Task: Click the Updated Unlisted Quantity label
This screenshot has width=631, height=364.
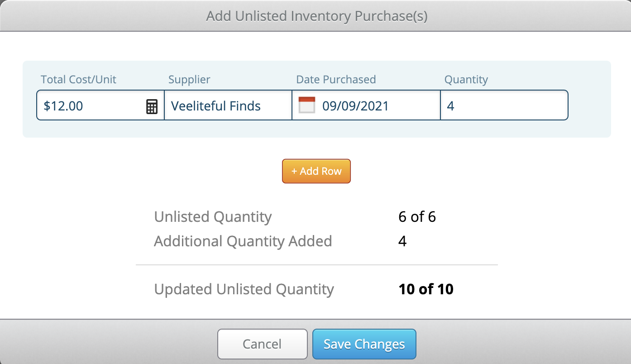Action: [244, 289]
